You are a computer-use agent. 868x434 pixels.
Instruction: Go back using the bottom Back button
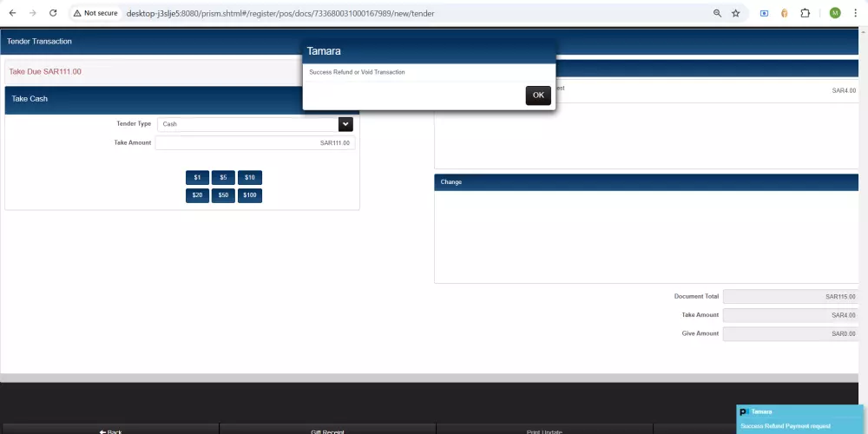click(x=109, y=430)
